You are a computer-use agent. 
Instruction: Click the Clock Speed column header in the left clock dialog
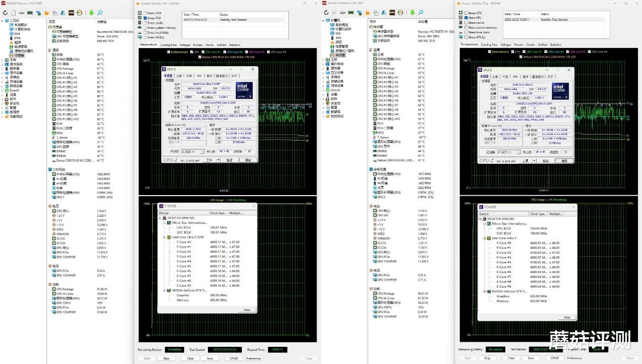[x=218, y=213]
